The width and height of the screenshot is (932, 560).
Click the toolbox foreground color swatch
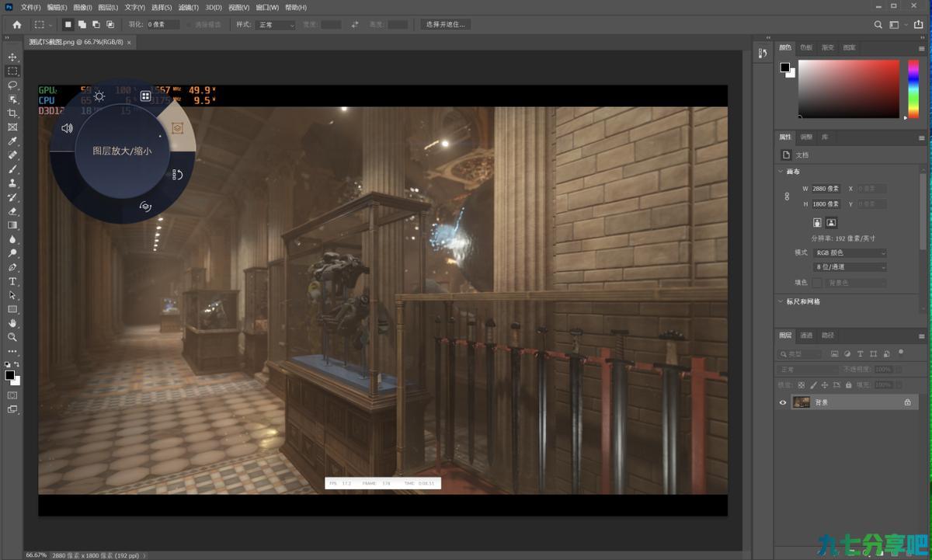click(9, 375)
